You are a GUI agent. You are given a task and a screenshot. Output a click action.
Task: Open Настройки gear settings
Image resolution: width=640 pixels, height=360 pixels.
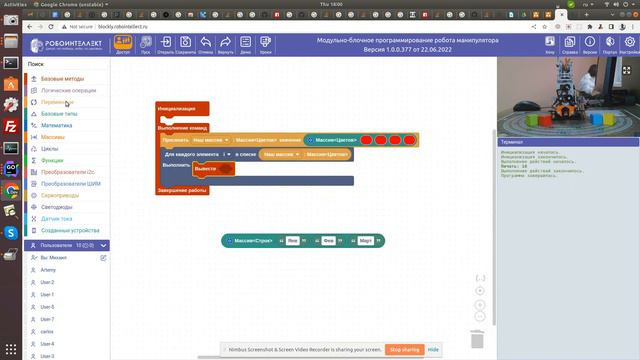pos(630,44)
